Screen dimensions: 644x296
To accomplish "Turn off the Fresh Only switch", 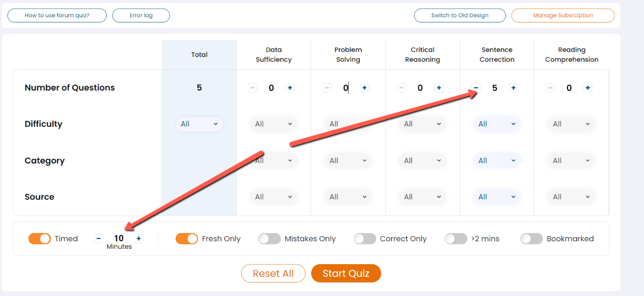I will (x=187, y=238).
